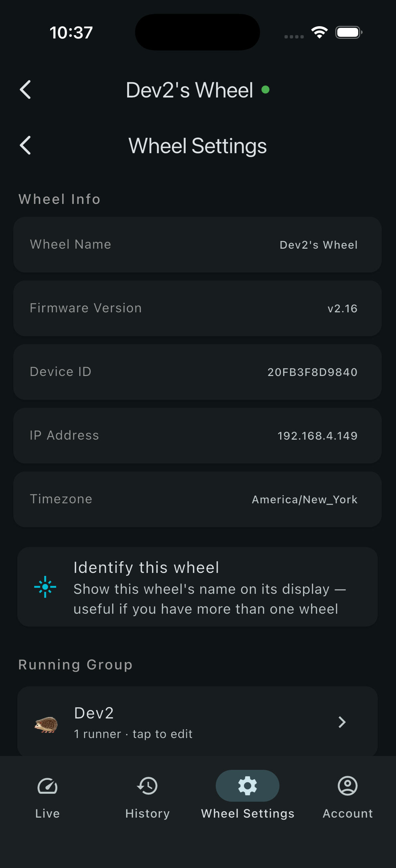Switch to the Live tab label
Viewport: 396px width, 868px height.
click(x=47, y=813)
